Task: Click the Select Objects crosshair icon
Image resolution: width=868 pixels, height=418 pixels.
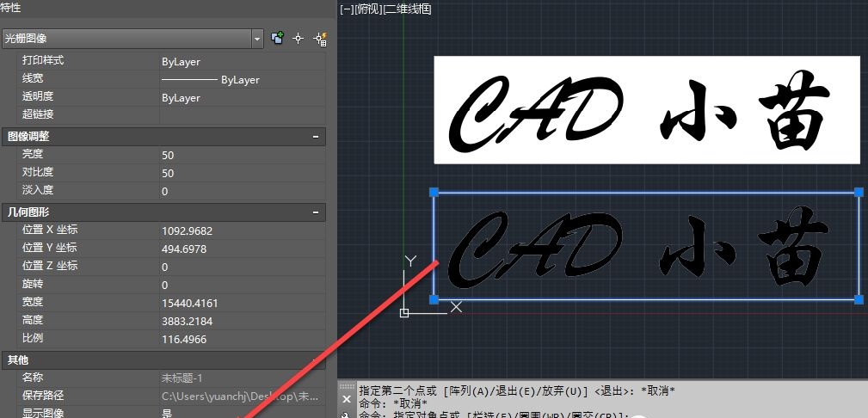Action: (x=299, y=38)
